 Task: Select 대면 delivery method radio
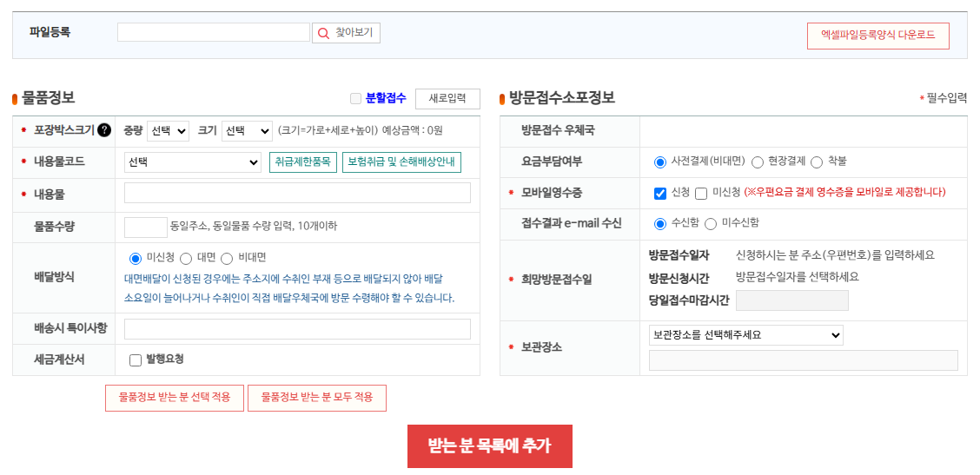(x=186, y=258)
